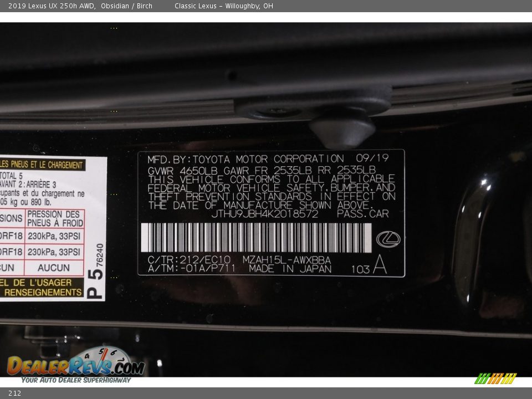The height and width of the screenshot is (399, 532).
Task: Click the 'EL DE L'USAGER' yellow text
Action: (35, 283)
